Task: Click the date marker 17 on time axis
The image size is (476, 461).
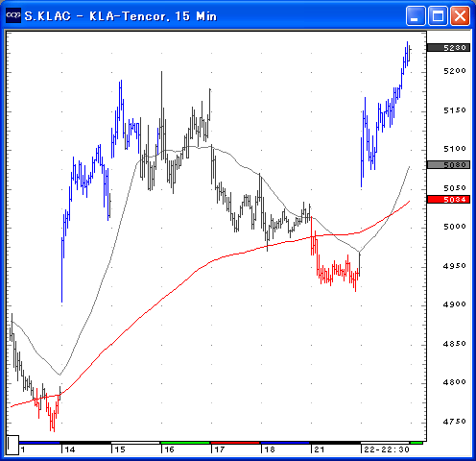Action: point(220,449)
